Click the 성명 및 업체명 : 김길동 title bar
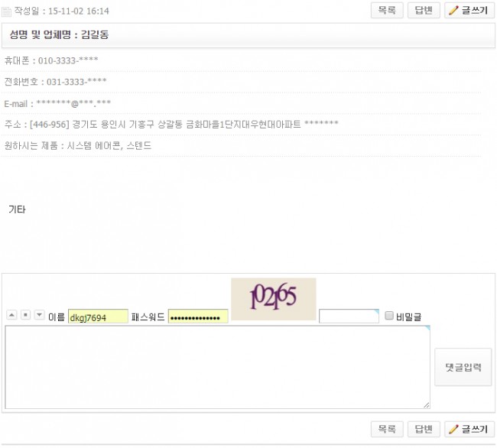This screenshot has height=448, width=497. [x=248, y=35]
